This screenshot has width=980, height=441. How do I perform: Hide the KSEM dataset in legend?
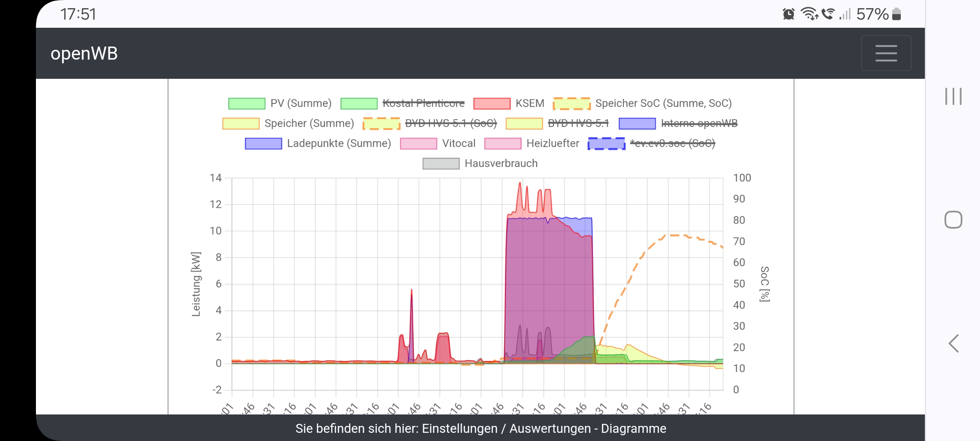click(x=529, y=103)
